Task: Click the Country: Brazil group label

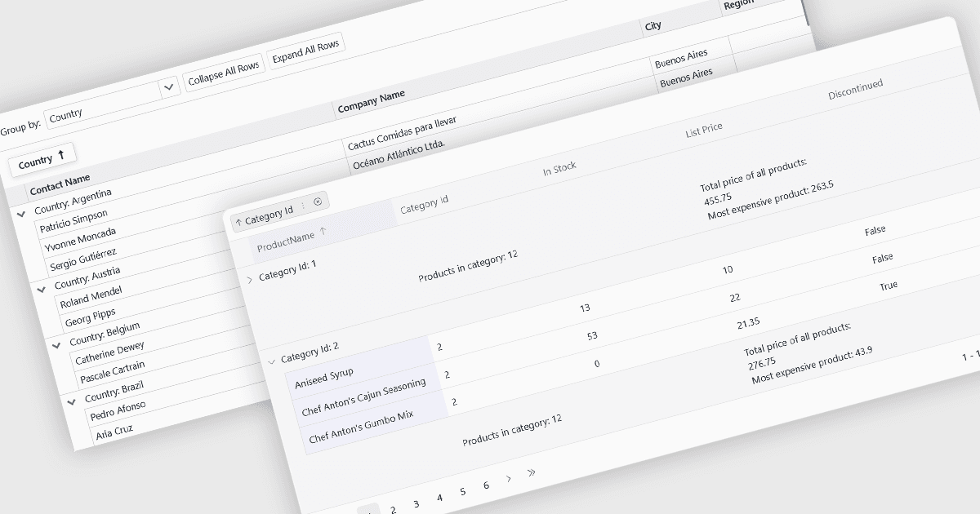Action: [114, 392]
